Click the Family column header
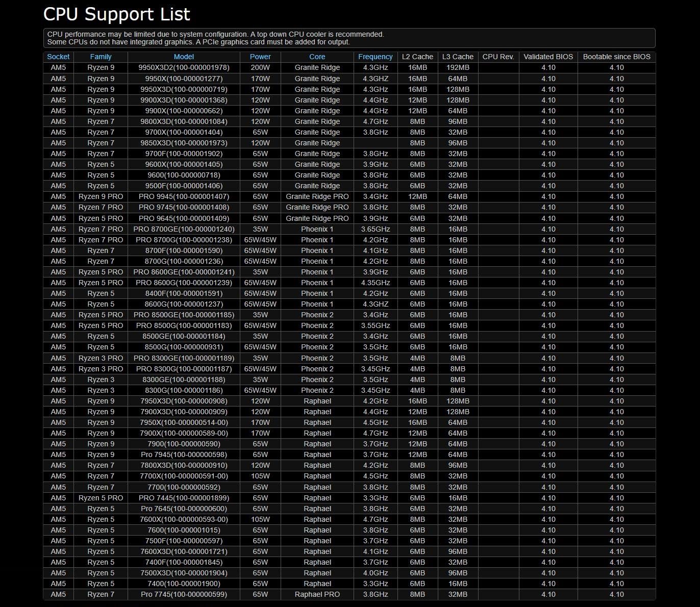700x607 pixels. coord(101,57)
